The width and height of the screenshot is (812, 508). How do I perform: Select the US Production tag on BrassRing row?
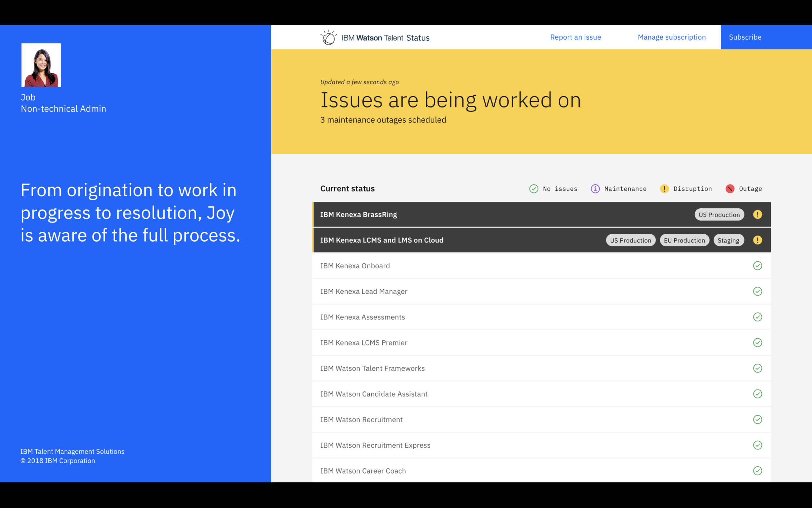click(x=719, y=215)
